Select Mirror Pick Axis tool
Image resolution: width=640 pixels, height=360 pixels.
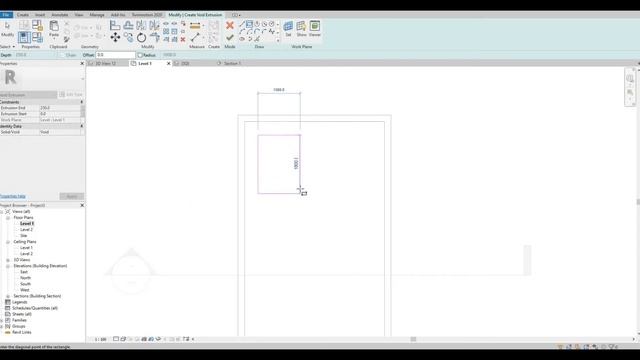pos(141,25)
